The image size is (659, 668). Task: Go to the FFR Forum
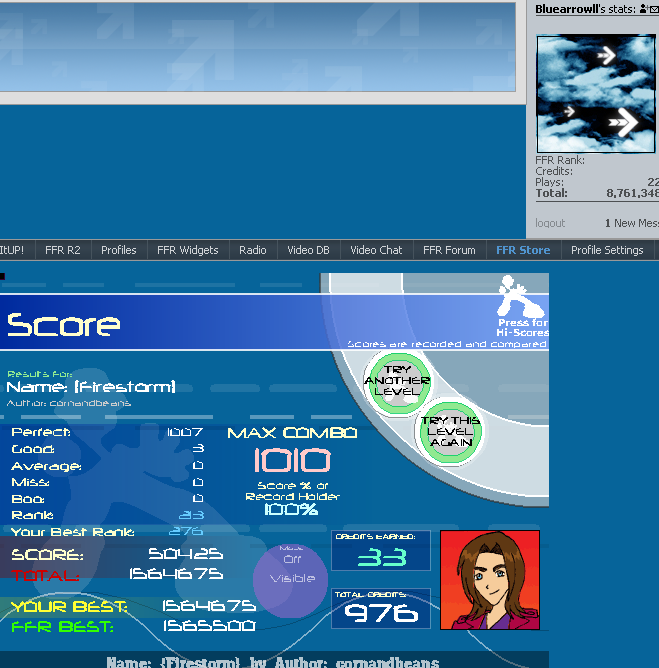pos(449,250)
